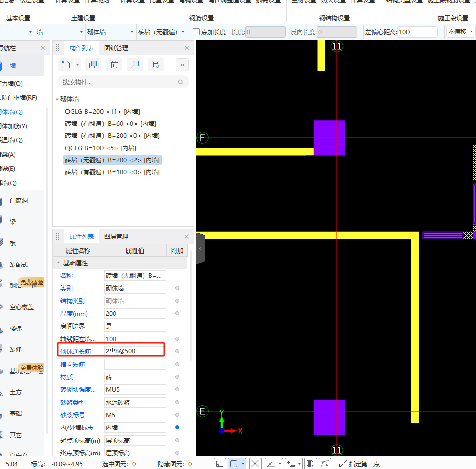The width and height of the screenshot is (476, 469).
Task: Toggle the 附加 marker for 厚度(mm)
Action: (177, 313)
